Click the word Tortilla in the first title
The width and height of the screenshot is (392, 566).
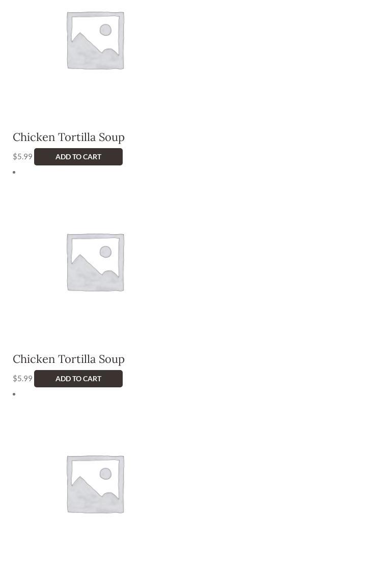77,137
